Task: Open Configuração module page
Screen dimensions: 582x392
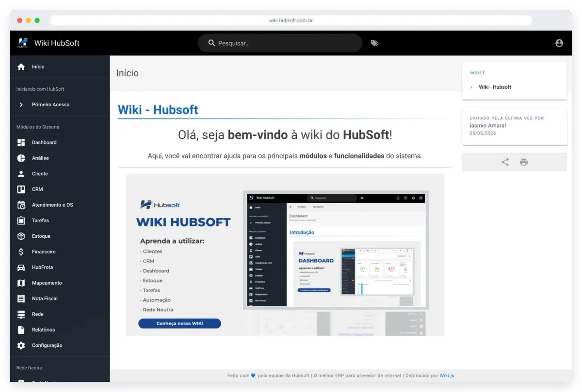Action: [60, 345]
